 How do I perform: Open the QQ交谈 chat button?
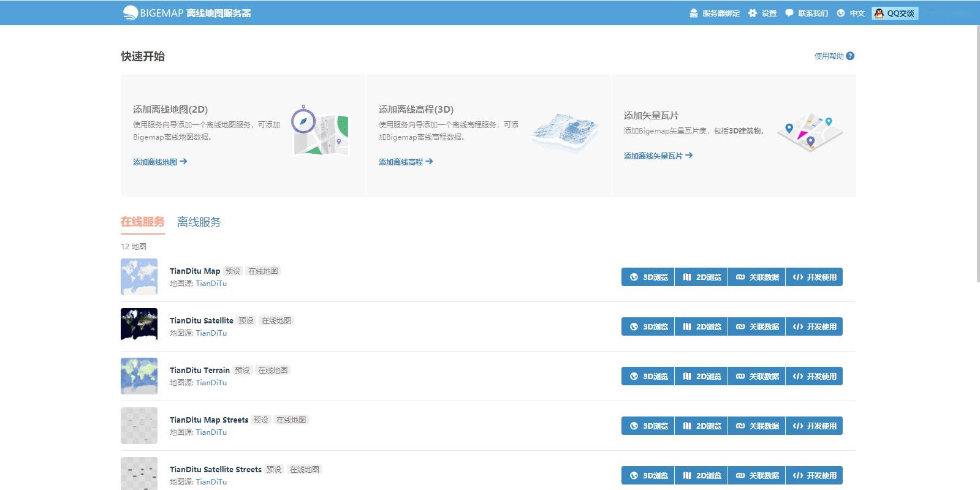895,13
